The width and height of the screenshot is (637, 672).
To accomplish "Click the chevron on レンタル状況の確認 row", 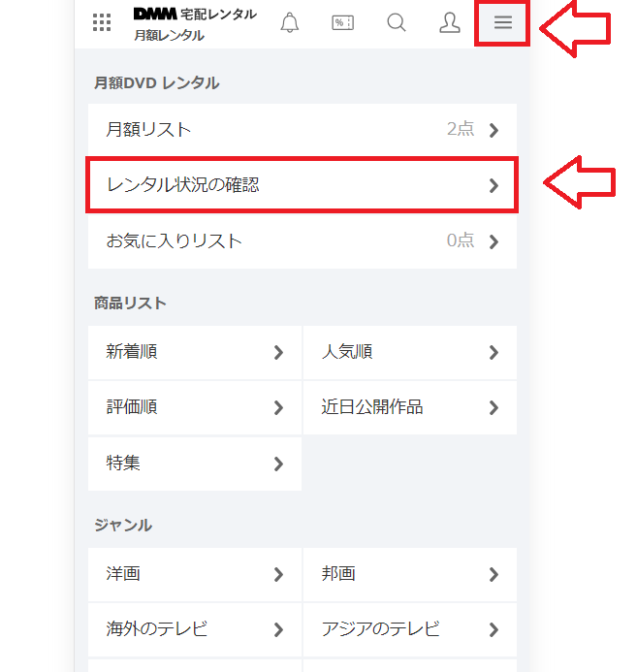I will point(494,185).
